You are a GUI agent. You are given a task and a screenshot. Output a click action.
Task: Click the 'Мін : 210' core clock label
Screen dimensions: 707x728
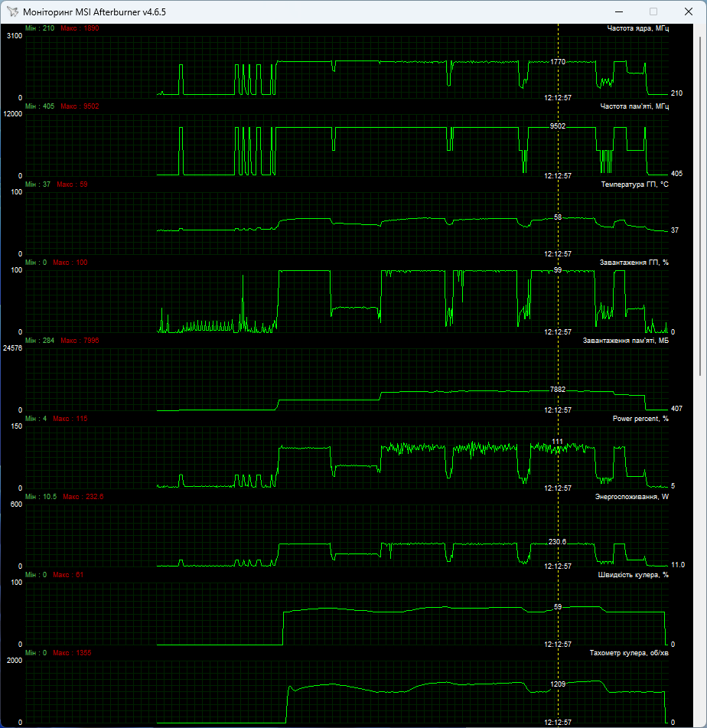point(40,28)
